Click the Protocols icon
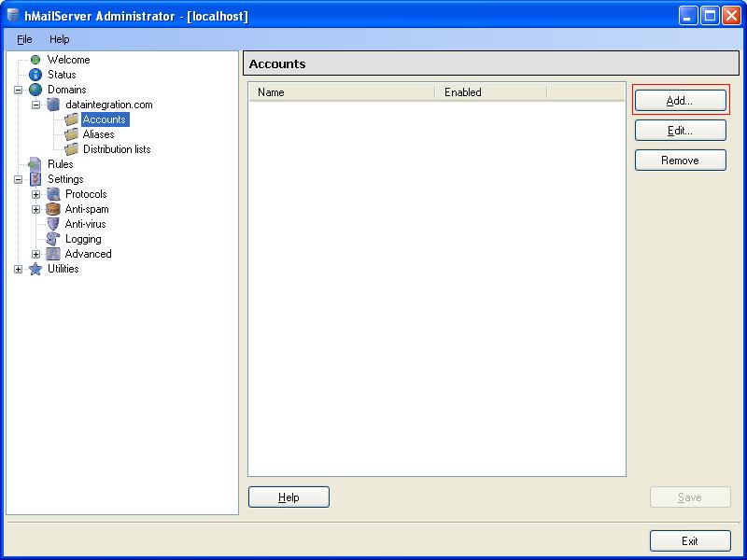 pyautogui.click(x=53, y=194)
